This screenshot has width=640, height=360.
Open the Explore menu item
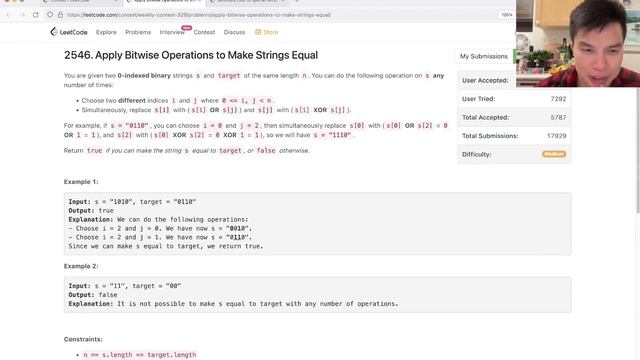point(106,32)
